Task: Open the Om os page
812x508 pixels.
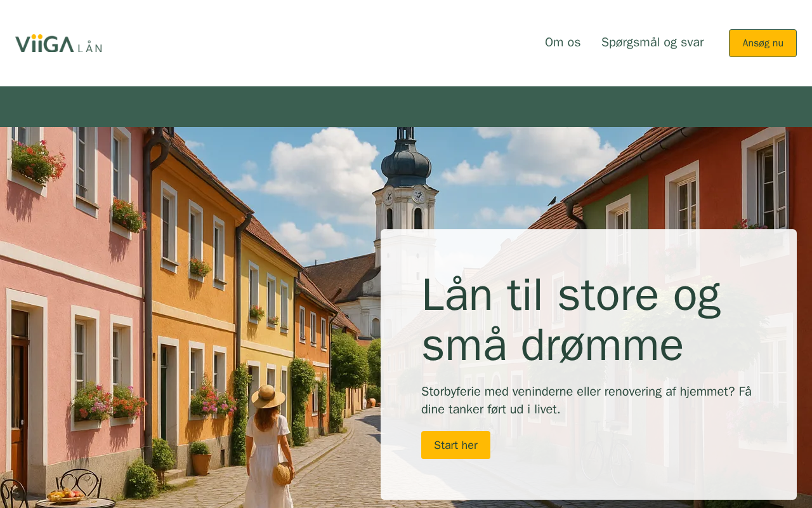Action: click(563, 43)
